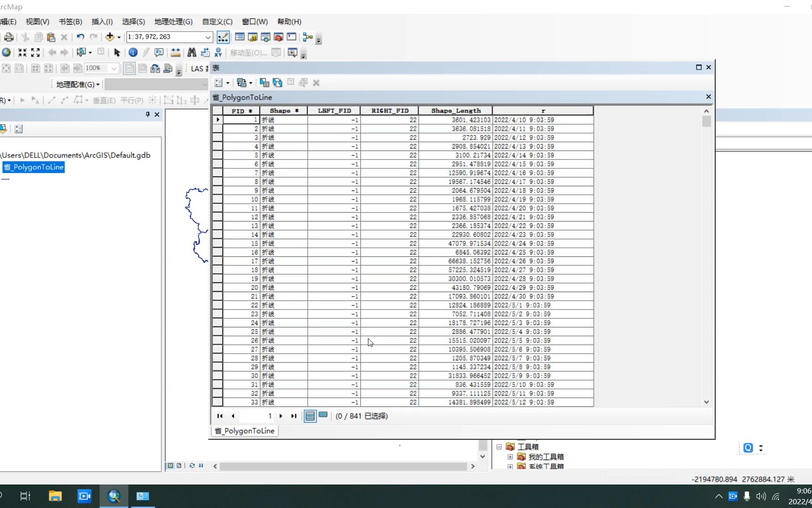Go to last record in table
812x508 pixels.
294,416
